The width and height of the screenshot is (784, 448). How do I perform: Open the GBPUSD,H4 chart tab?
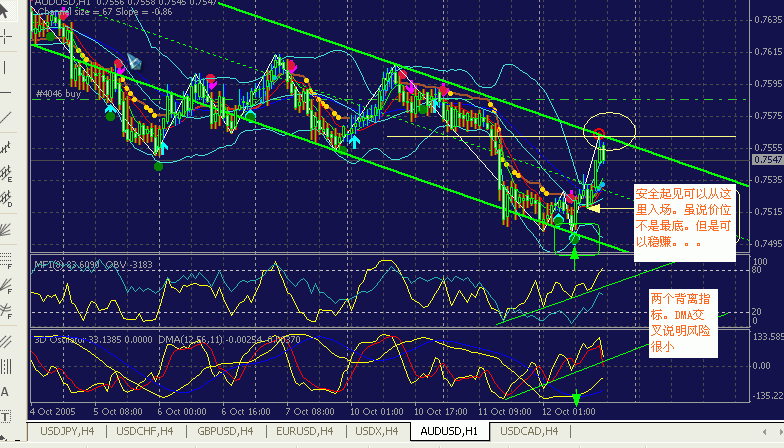pyautogui.click(x=225, y=431)
